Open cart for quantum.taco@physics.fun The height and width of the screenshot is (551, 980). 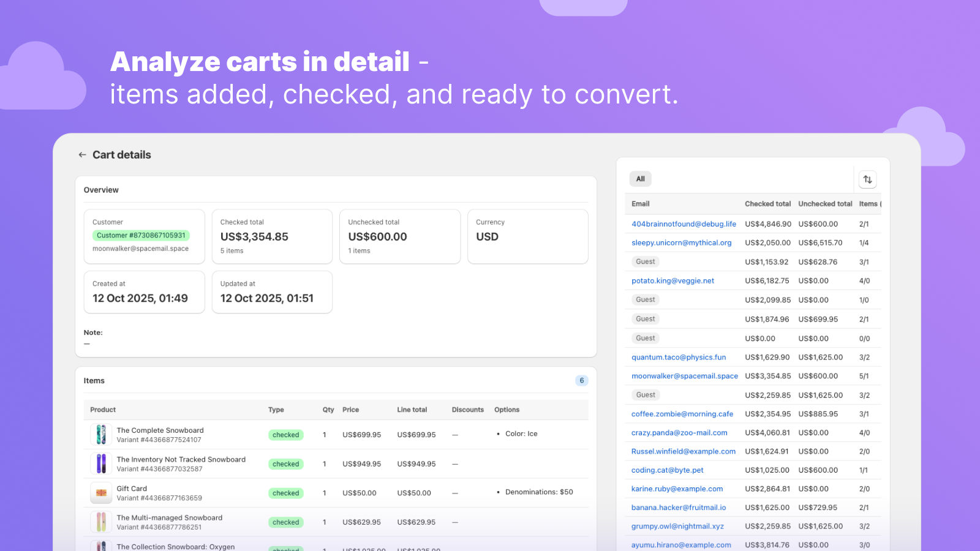[679, 357]
